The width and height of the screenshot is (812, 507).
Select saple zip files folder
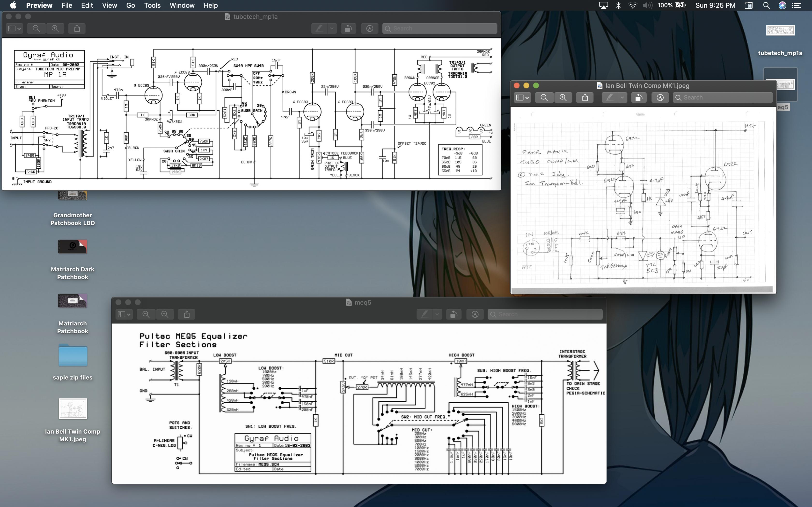pyautogui.click(x=73, y=355)
